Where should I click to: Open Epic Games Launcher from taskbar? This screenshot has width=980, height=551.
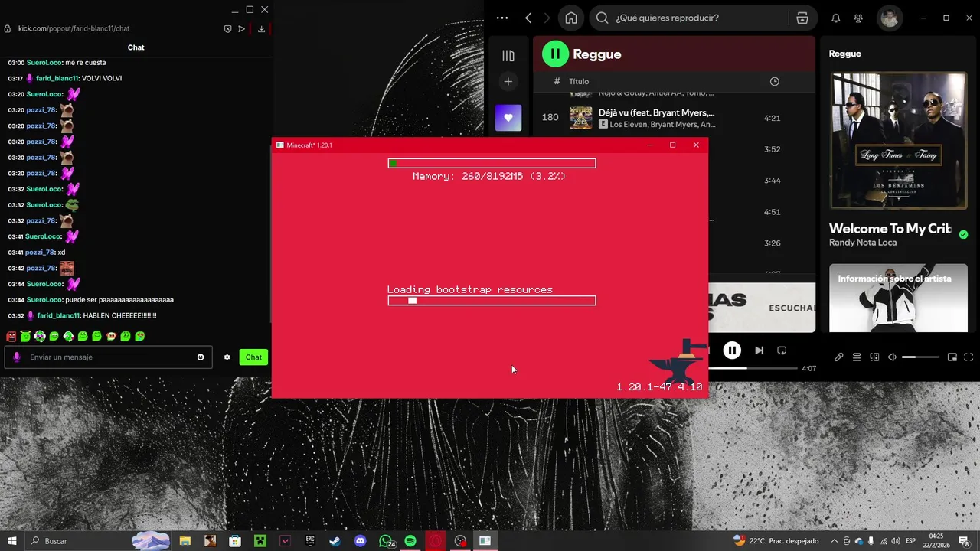pos(310,541)
